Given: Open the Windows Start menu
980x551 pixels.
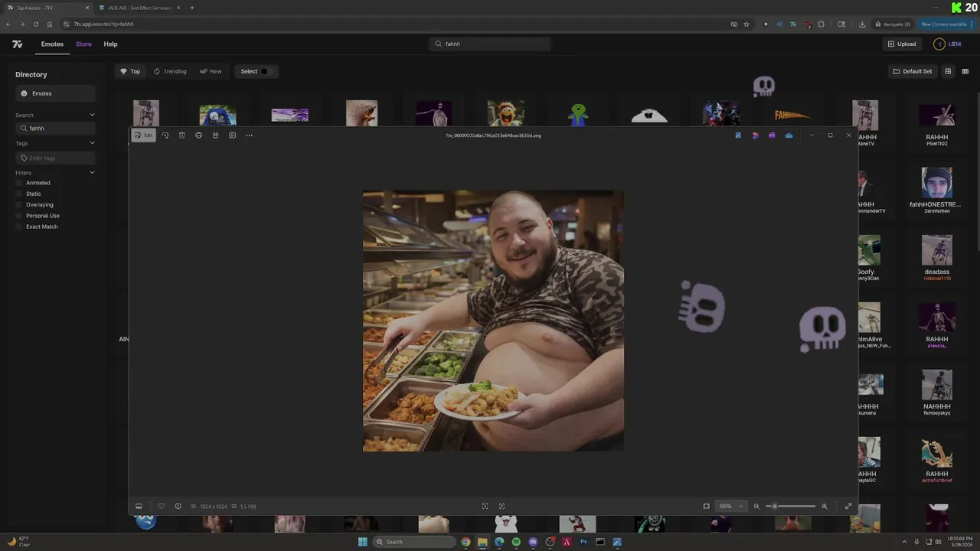Looking at the screenshot, I should (362, 542).
